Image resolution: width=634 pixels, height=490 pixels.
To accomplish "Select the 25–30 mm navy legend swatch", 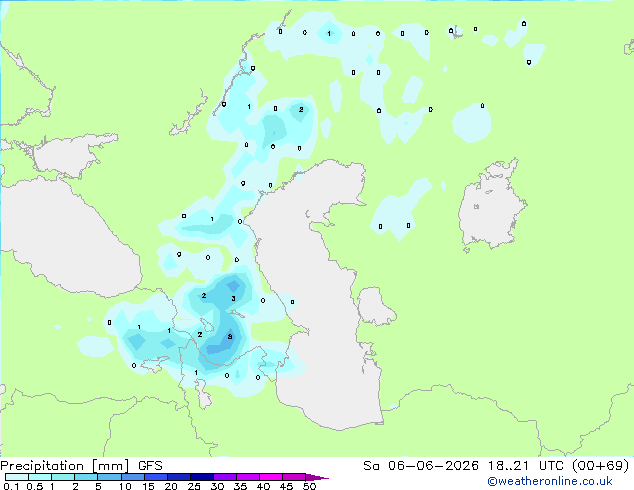I will pos(201,477).
